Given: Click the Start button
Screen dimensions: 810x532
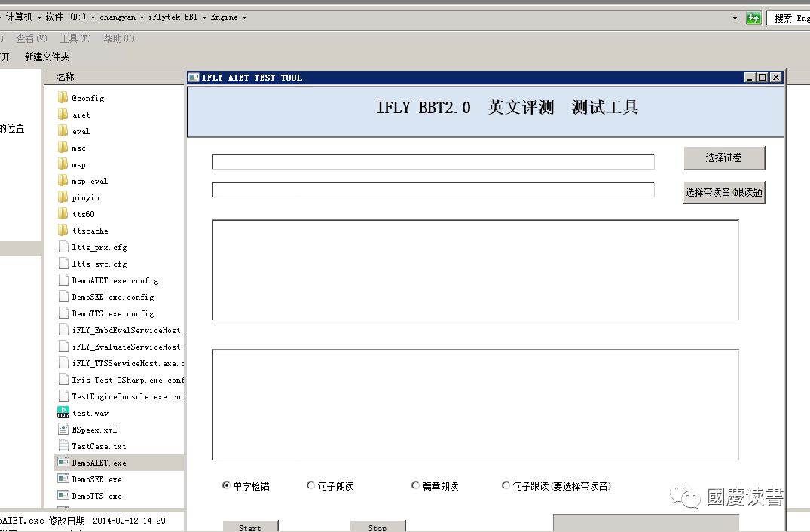Looking at the screenshot, I should tap(250, 526).
